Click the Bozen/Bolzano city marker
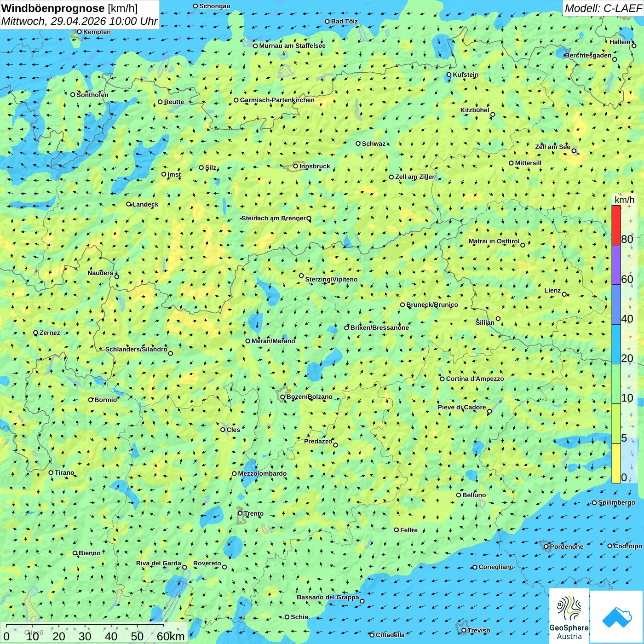This screenshot has height=644, width=644. point(282,397)
